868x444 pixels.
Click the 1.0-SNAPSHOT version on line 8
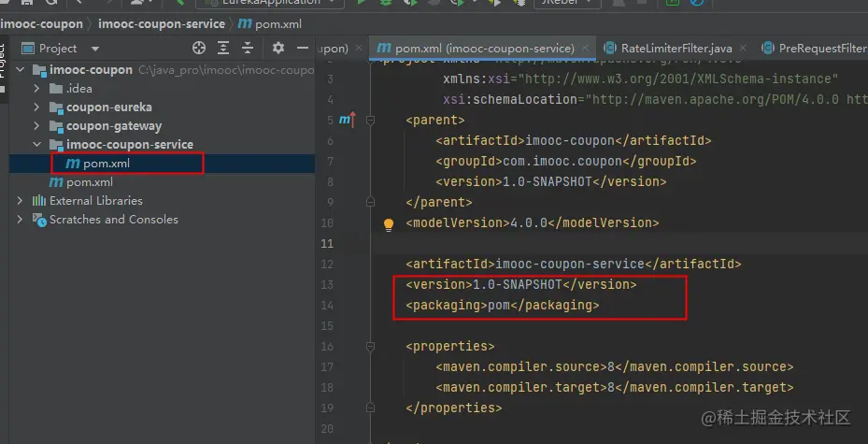coord(547,181)
